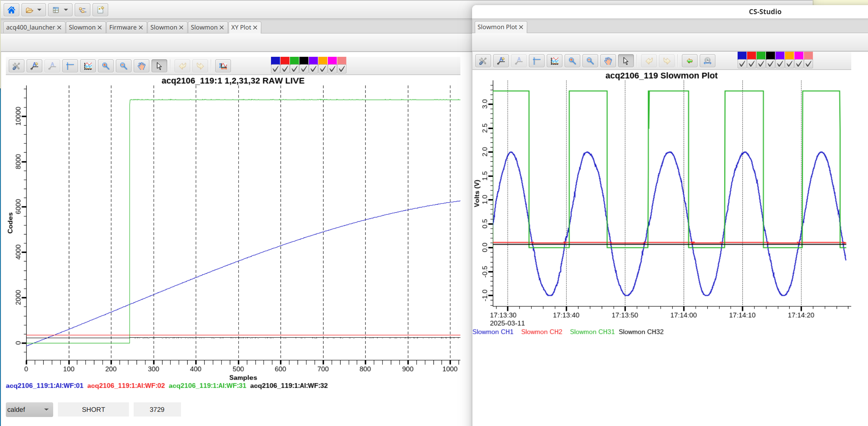The width and height of the screenshot is (868, 426).
Task: Click the magenta color swatch in Slowmon Plot
Action: click(799, 55)
